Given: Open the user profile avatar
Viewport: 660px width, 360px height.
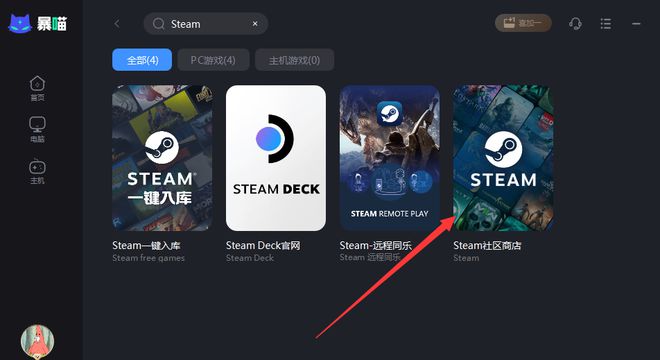Looking at the screenshot, I should (37, 341).
